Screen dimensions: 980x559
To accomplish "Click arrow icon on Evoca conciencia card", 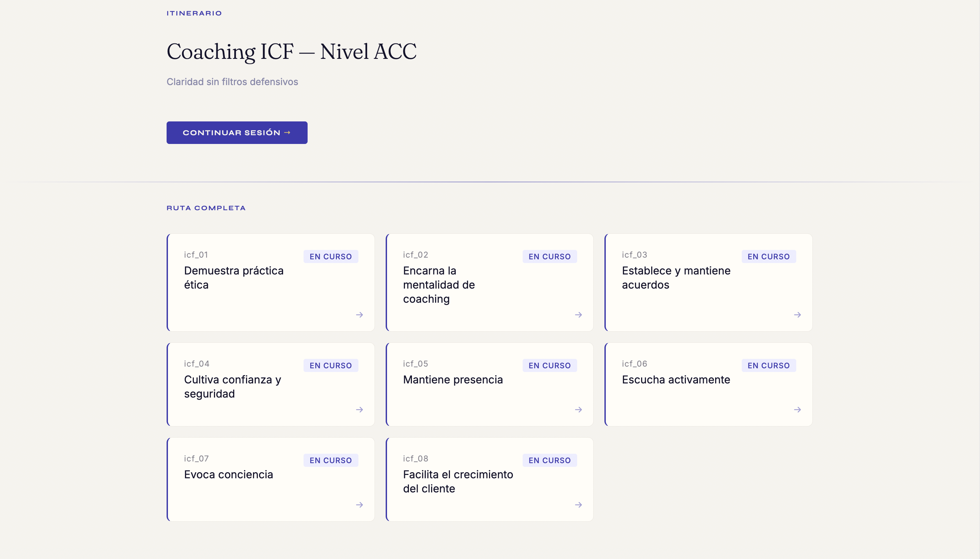I will 359,505.
